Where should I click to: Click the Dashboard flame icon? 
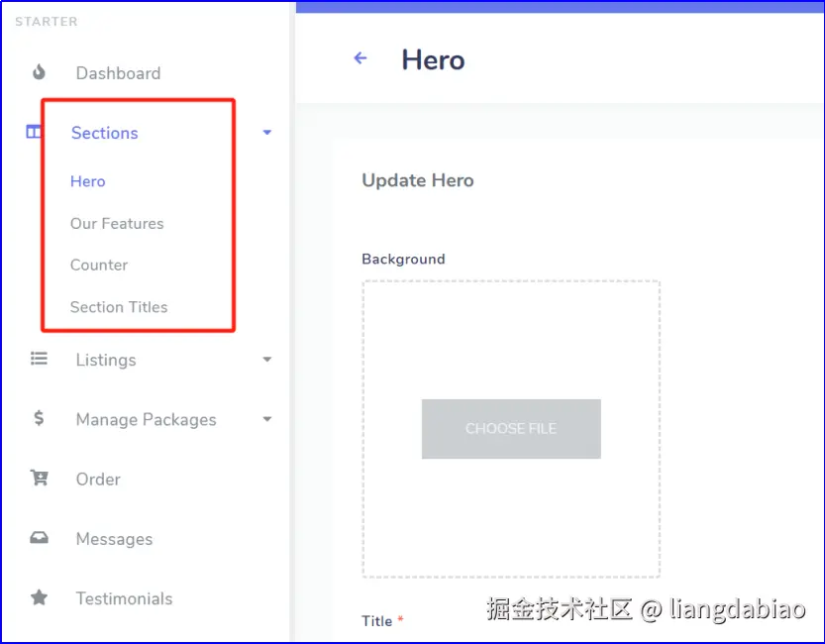39,71
